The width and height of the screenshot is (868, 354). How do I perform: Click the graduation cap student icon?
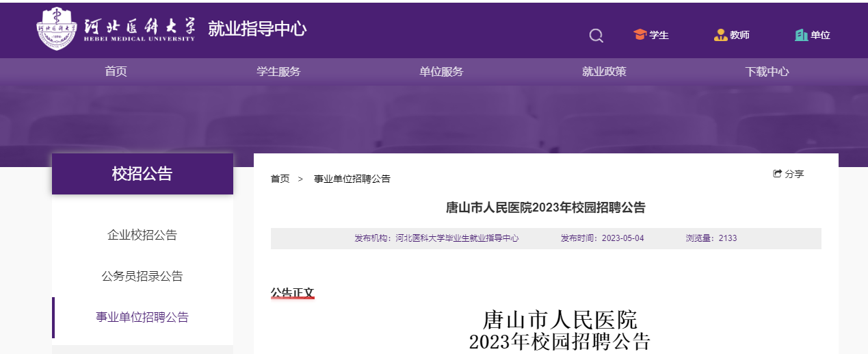(x=640, y=35)
